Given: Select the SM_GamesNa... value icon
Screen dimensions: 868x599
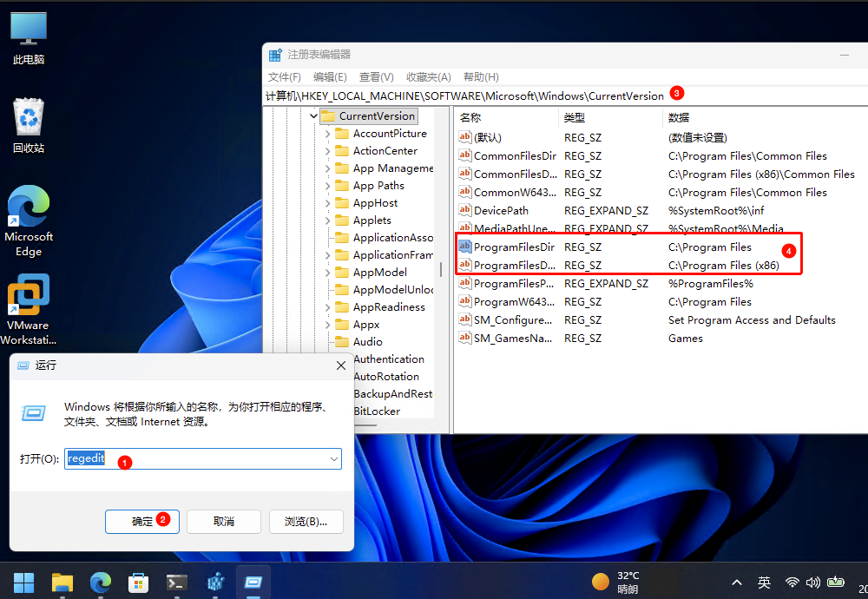Looking at the screenshot, I should click(465, 338).
